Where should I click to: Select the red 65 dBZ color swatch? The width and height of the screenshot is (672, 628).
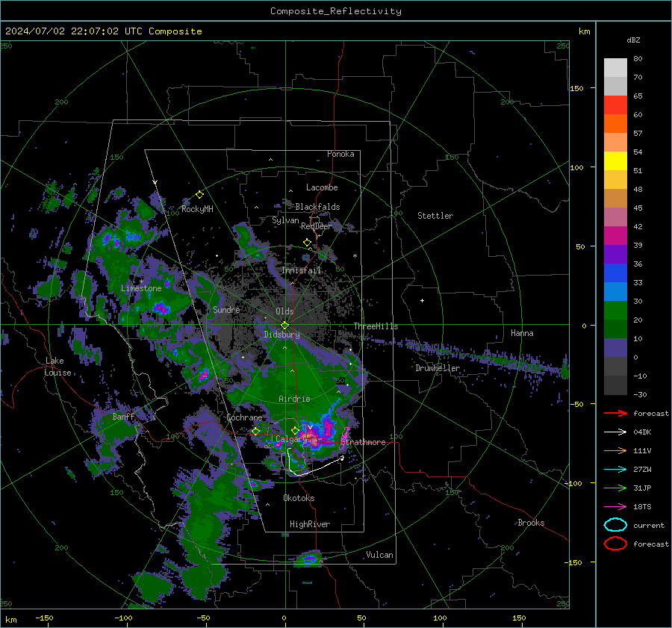pos(615,105)
